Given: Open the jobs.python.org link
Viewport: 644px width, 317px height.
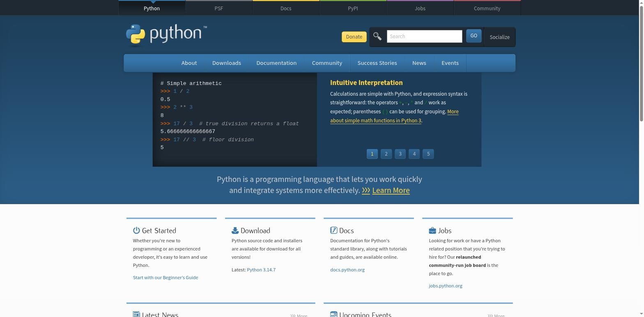Looking at the screenshot, I should [446, 286].
